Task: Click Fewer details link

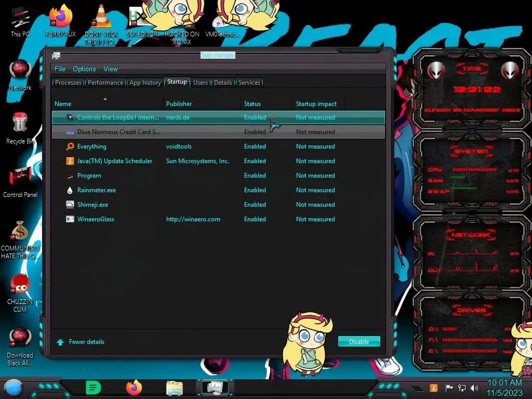Action: click(x=87, y=342)
